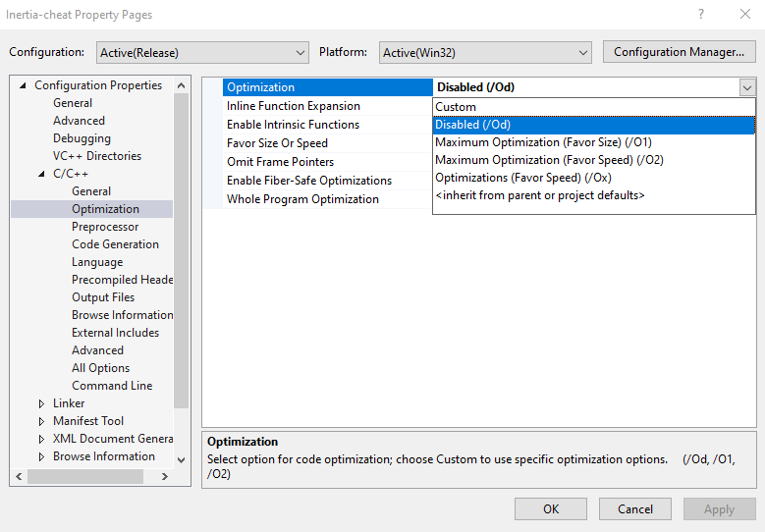The height and width of the screenshot is (532, 765).
Task: Close the Optimization dropdown arrow
Action: 747,87
